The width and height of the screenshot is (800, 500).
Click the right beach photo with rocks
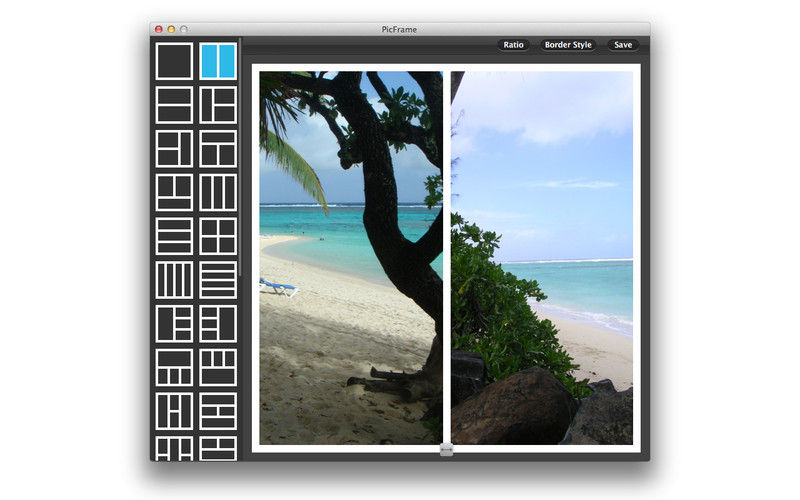542,258
